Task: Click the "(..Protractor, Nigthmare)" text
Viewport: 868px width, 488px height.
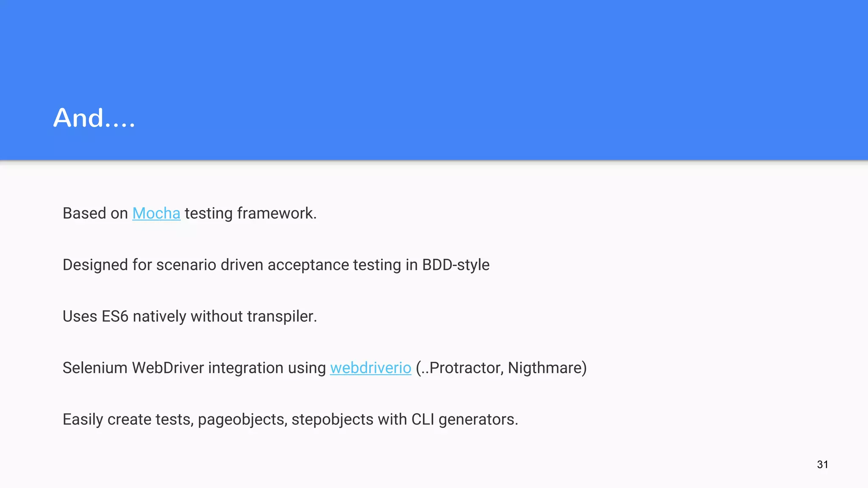Action: tap(501, 368)
